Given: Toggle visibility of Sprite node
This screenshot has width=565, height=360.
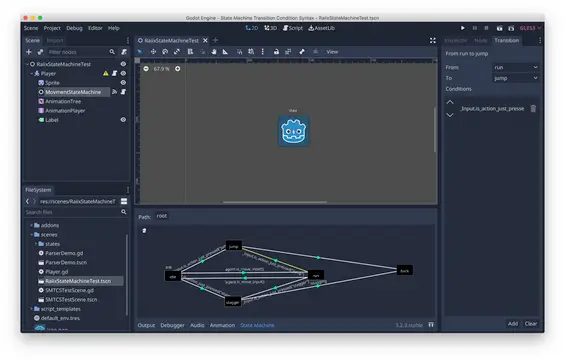Looking at the screenshot, I should click(123, 83).
